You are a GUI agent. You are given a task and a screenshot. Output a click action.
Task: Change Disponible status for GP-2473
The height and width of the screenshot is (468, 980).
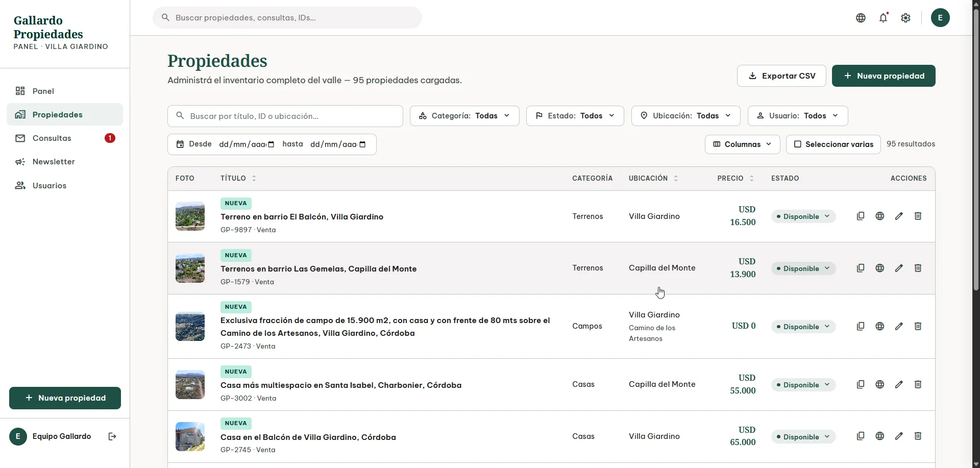pyautogui.click(x=803, y=327)
